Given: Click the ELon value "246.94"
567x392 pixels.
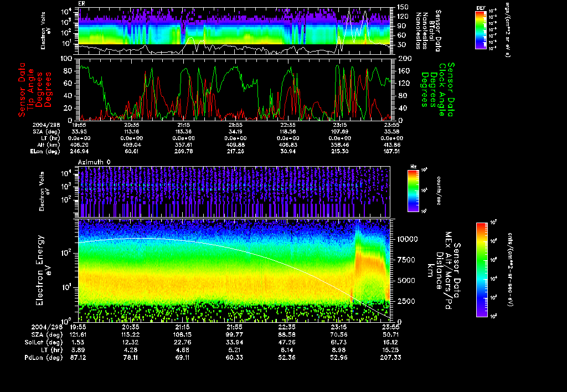Looking at the screenshot, I should tap(80, 152).
